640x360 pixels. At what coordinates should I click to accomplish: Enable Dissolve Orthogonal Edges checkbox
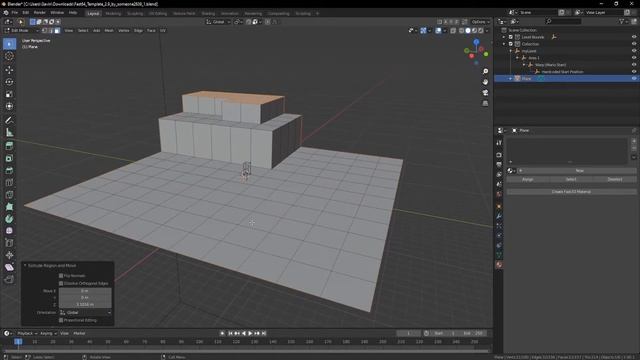tap(61, 283)
